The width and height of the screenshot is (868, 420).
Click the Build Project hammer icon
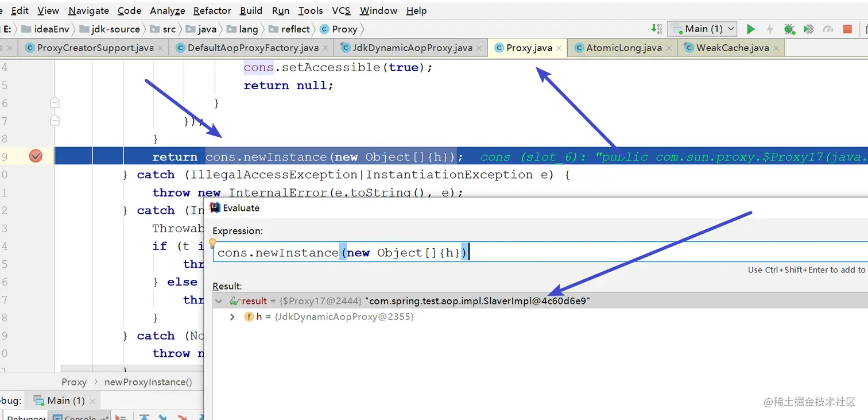(x=657, y=29)
